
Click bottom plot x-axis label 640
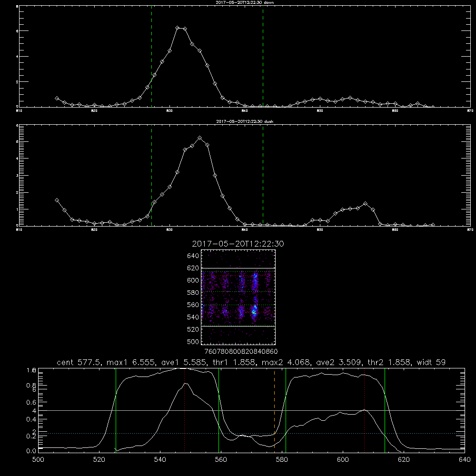pos(465,460)
